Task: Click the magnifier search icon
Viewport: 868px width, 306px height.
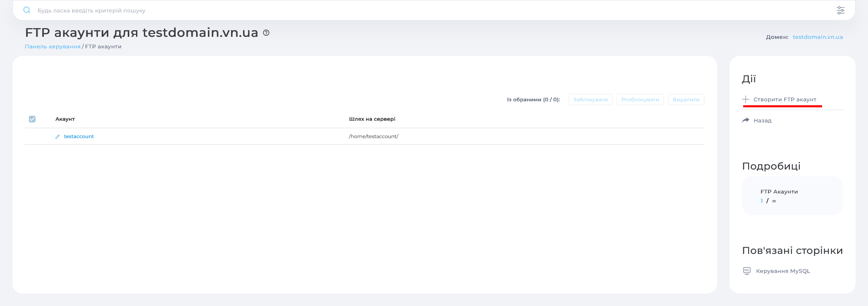Action: (27, 10)
